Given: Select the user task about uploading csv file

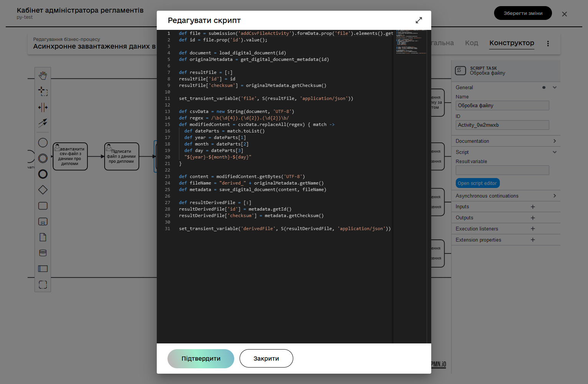Looking at the screenshot, I should pos(70,157).
